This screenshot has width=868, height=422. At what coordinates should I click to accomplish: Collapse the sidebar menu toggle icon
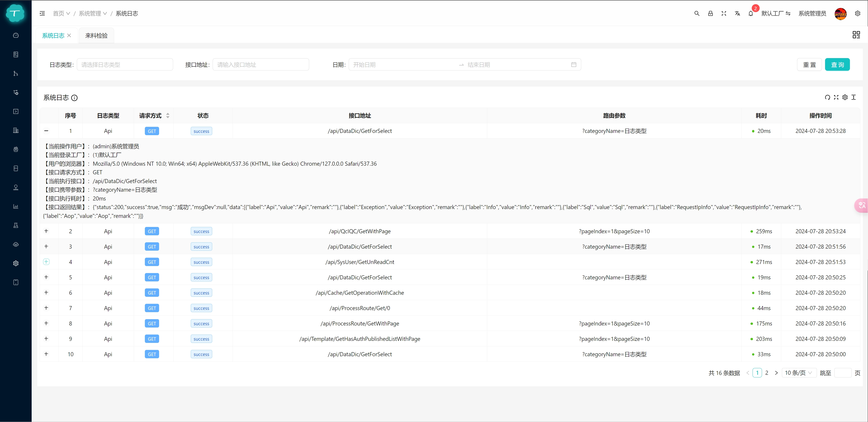tap(42, 14)
